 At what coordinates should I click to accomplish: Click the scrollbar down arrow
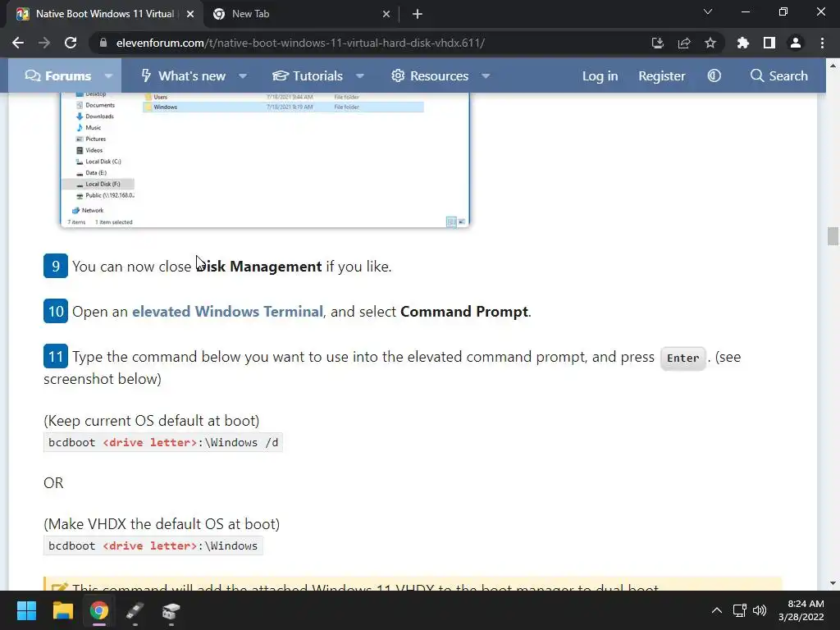833,583
